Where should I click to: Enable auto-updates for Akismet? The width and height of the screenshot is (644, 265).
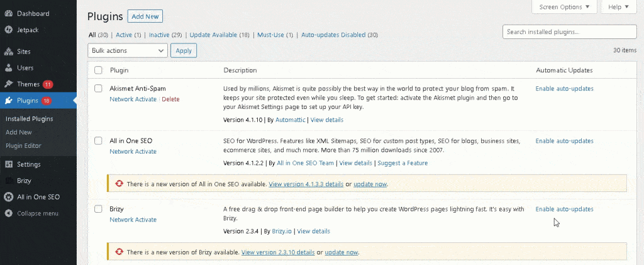(564, 88)
